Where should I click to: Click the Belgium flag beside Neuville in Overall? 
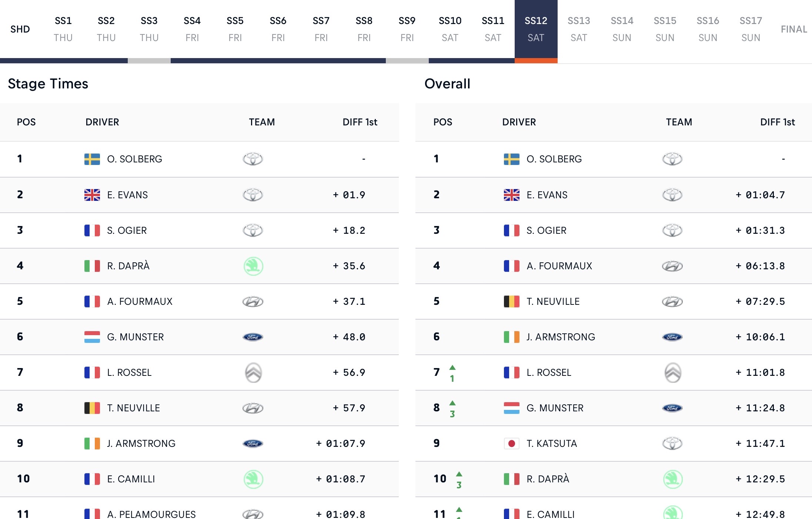(511, 301)
